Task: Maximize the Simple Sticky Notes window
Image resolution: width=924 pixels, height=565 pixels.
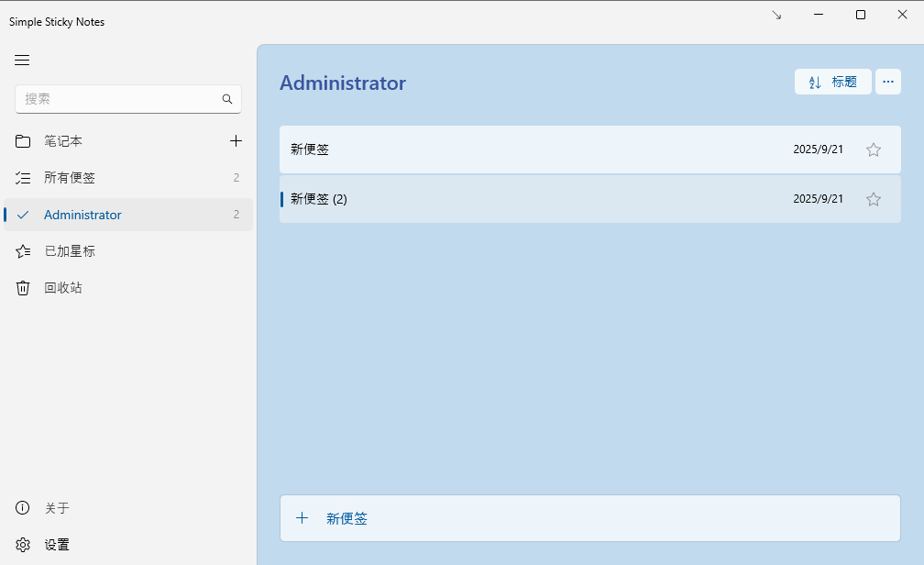Action: 860,15
